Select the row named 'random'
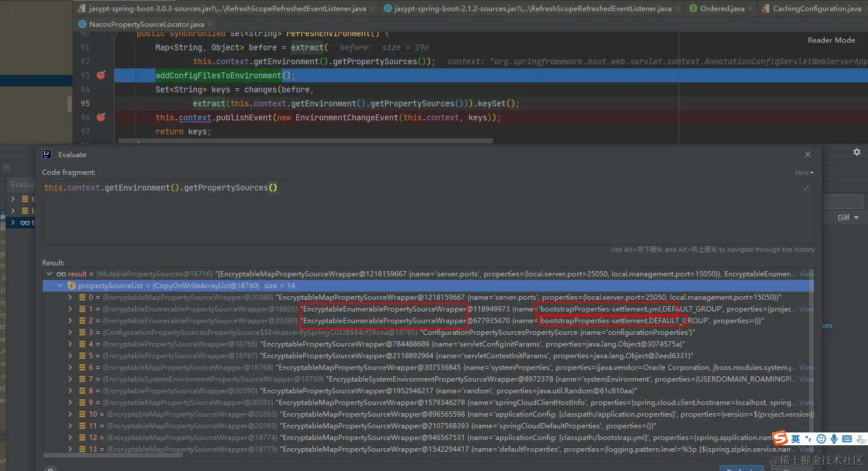The width and height of the screenshot is (868, 471). coord(428,391)
